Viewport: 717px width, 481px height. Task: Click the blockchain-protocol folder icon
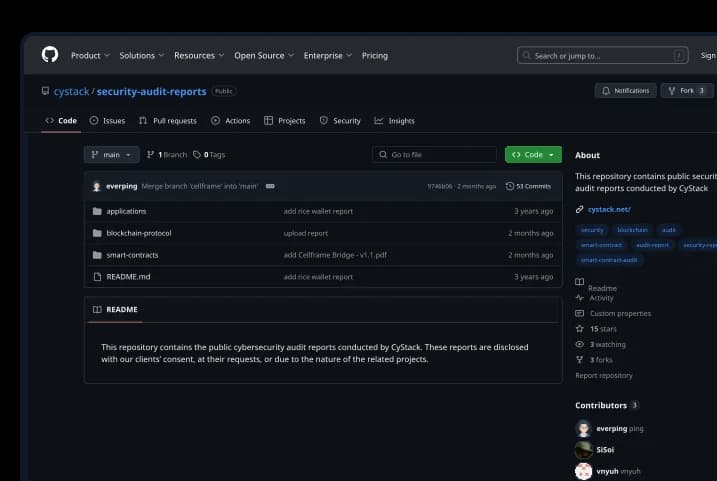pos(97,233)
